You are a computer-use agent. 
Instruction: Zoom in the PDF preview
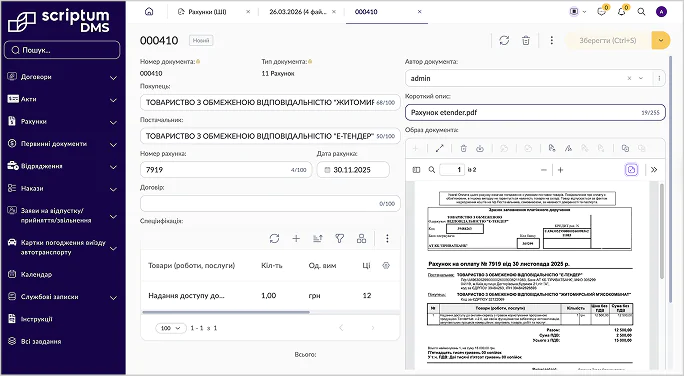(561, 170)
